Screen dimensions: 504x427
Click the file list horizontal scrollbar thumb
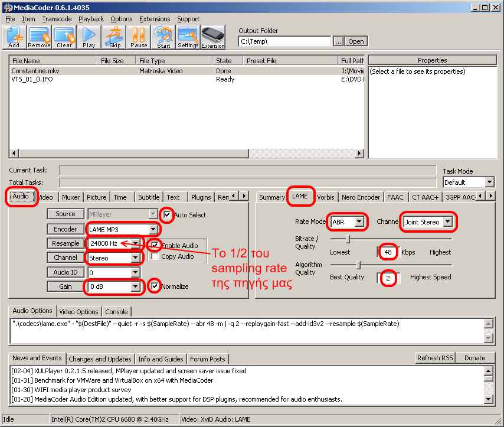133,153
